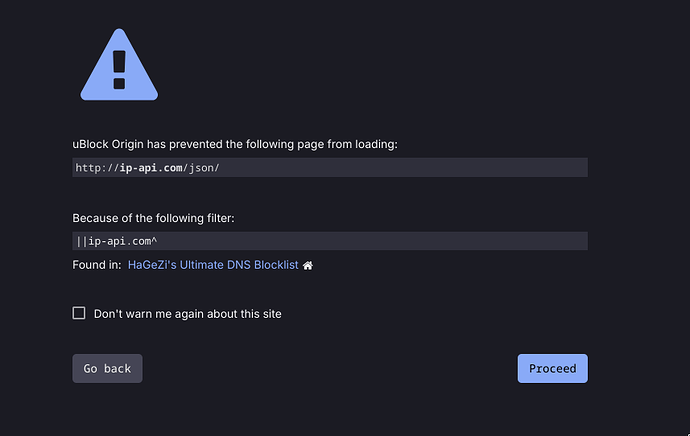Click the "Found in:" label
690x436 pixels.
pyautogui.click(x=96, y=265)
